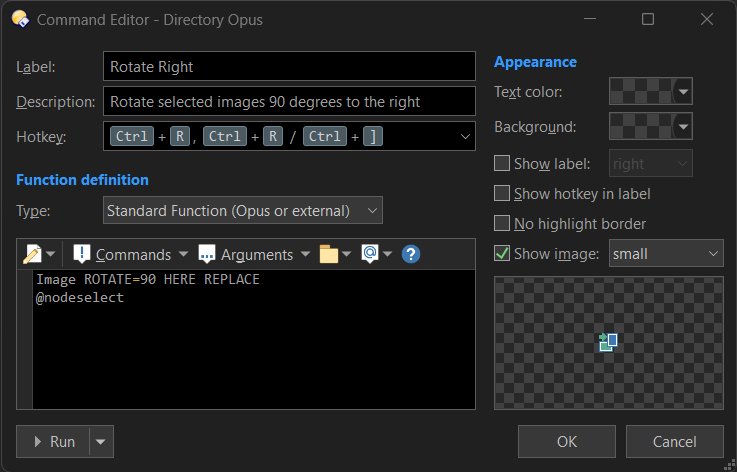Open the function Type dropdown
Screen dimensions: 737x472
coord(243,210)
